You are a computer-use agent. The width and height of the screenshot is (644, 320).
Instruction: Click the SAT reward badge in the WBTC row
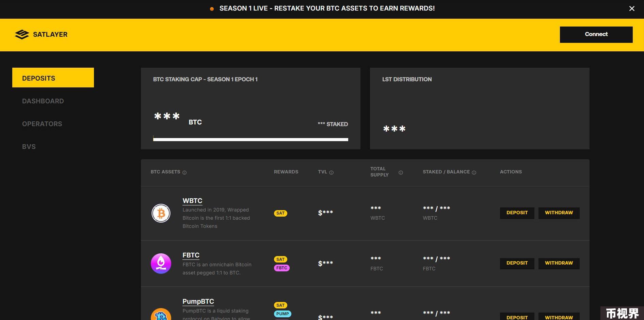280,213
